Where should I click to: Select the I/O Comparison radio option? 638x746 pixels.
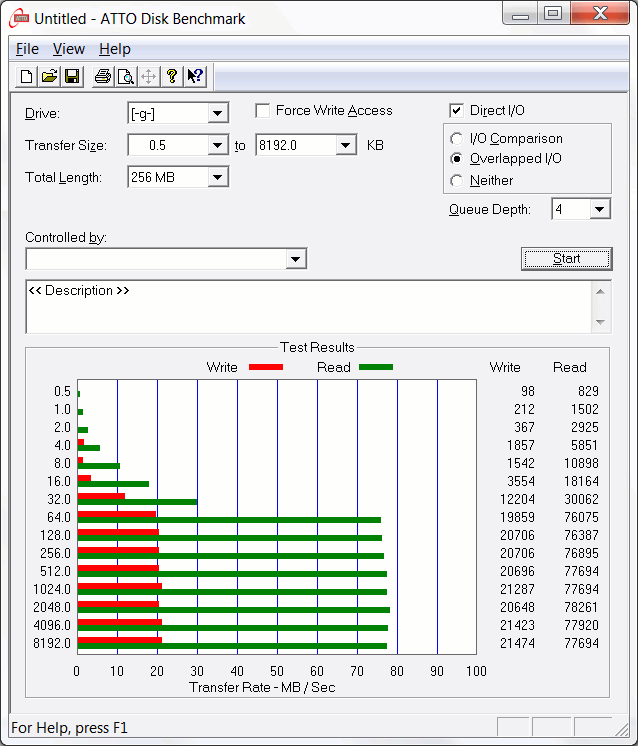pyautogui.click(x=456, y=138)
